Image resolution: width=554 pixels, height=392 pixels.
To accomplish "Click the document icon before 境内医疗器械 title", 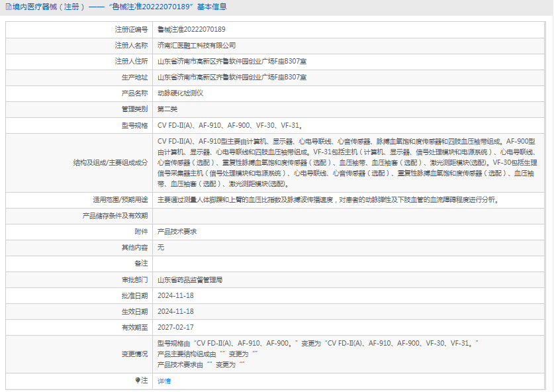I will pos(9,7).
